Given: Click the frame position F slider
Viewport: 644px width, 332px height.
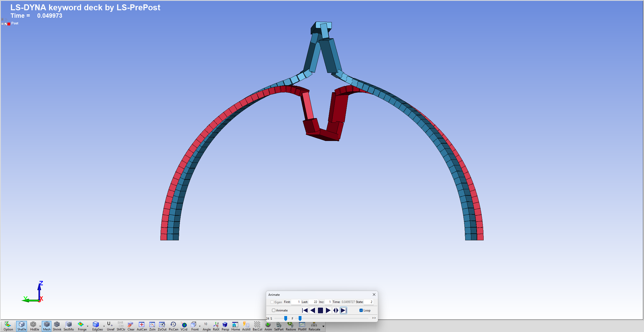Looking at the screenshot, I should [x=300, y=318].
